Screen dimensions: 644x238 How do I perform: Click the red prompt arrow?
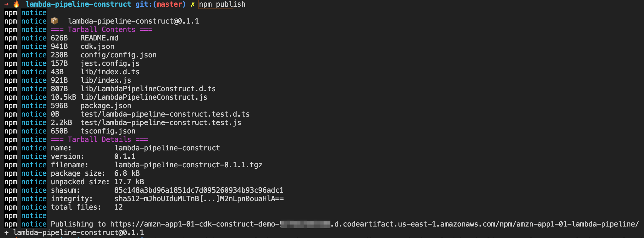coord(6,4)
